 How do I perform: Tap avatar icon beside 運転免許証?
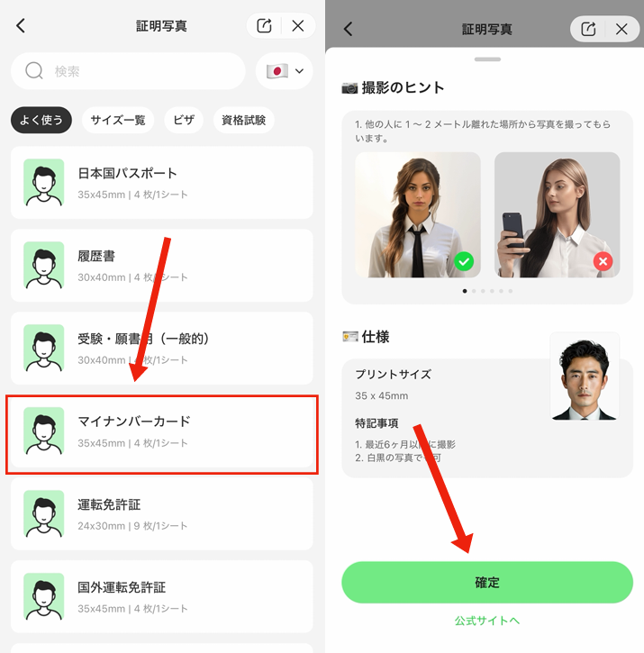pyautogui.click(x=44, y=514)
